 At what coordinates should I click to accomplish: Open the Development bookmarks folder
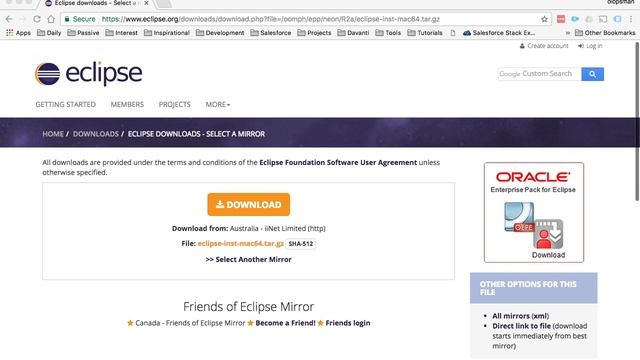coord(220,33)
